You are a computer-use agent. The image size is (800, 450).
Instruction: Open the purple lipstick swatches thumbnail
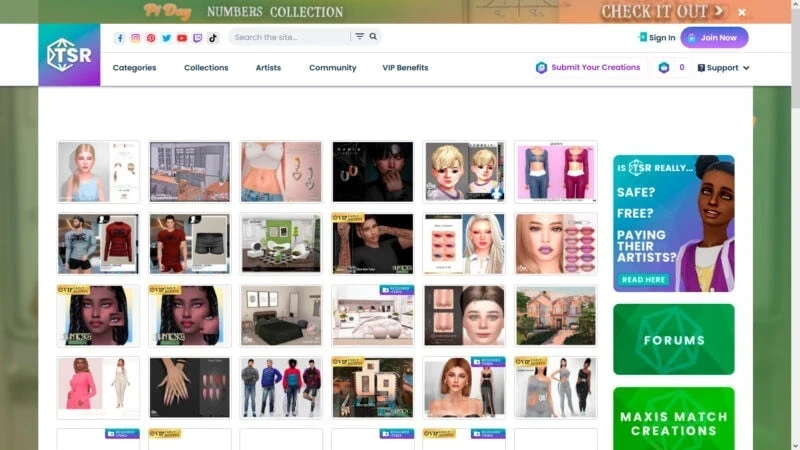[x=556, y=244]
